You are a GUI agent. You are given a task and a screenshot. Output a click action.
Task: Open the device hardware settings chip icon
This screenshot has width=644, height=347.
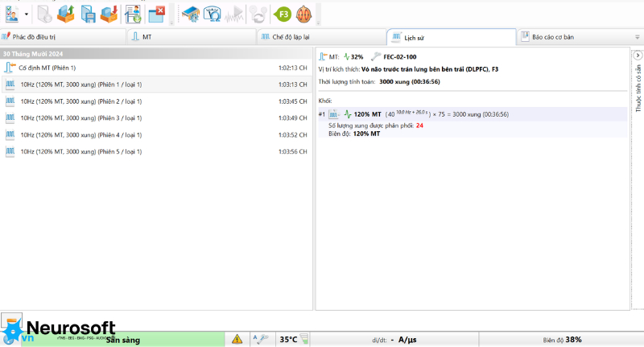[x=191, y=14]
